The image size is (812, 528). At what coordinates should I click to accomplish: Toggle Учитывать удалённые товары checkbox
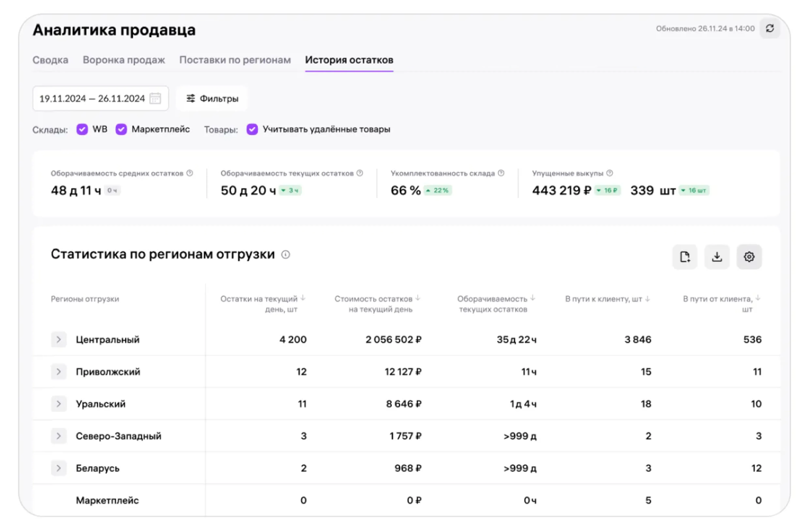click(252, 129)
